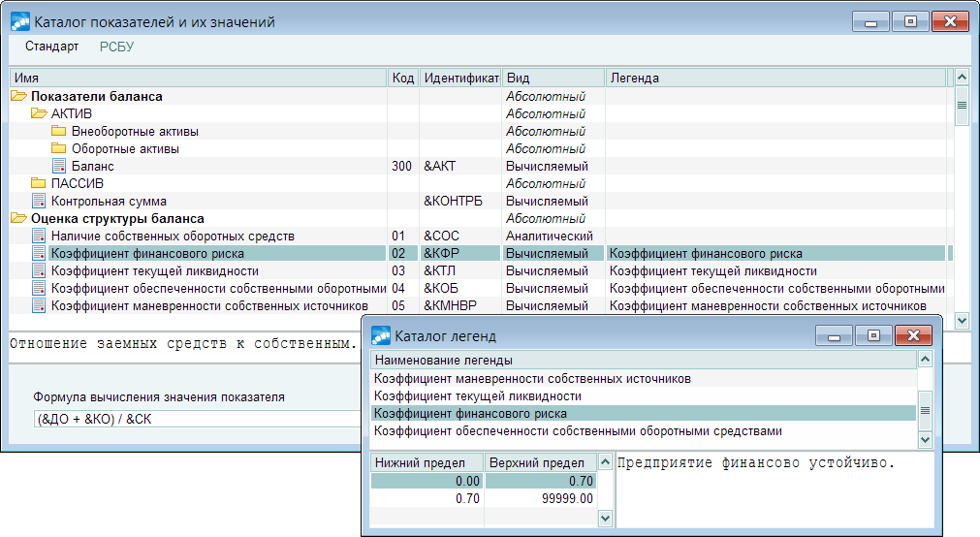Collapse the Оценка структуры баланса folder icon
980x537 pixels.
(x=18, y=218)
